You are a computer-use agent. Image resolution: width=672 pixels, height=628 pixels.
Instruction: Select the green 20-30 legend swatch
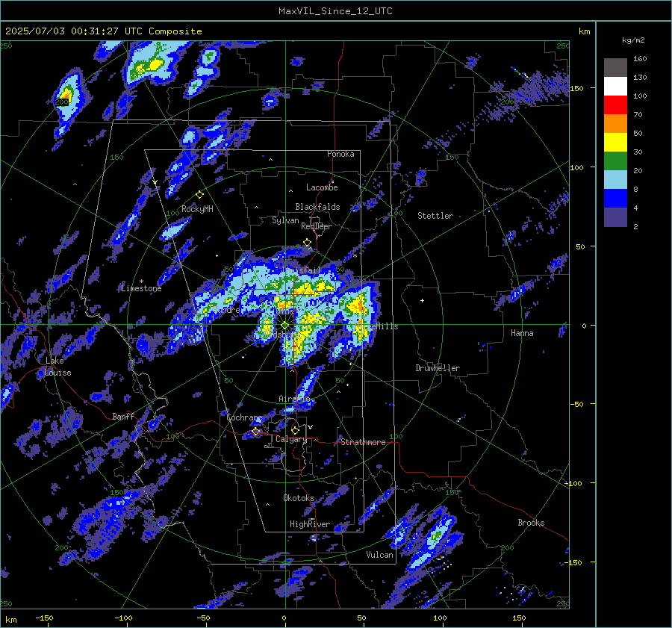(615, 161)
